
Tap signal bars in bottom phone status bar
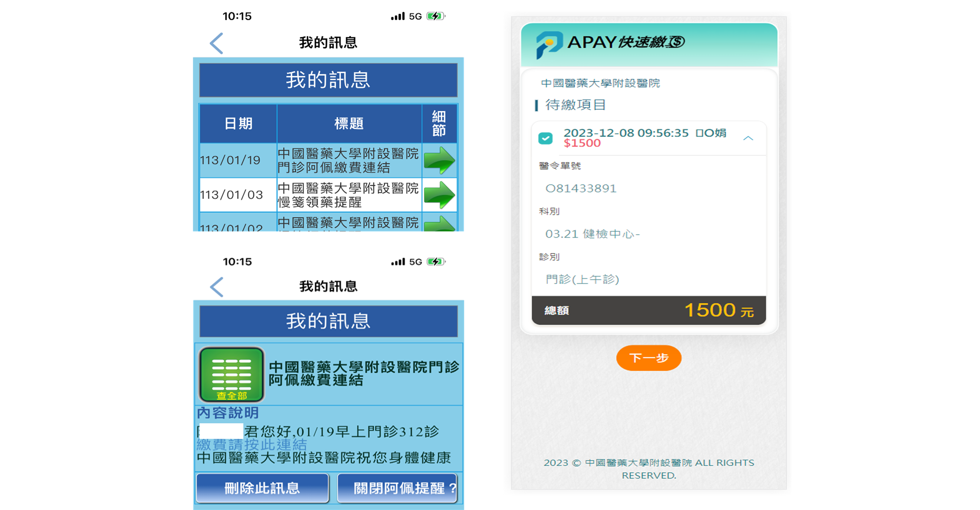398,262
